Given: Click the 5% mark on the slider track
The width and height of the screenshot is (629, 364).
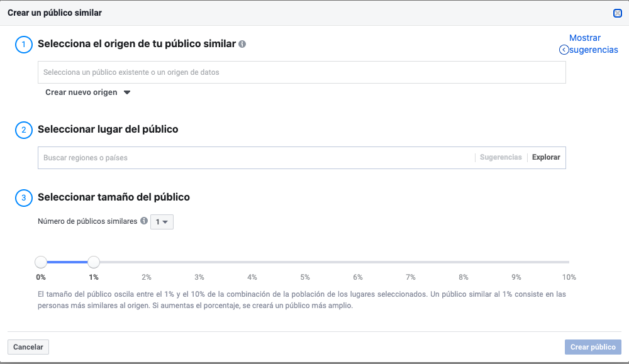Looking at the screenshot, I should pyautogui.click(x=305, y=262).
